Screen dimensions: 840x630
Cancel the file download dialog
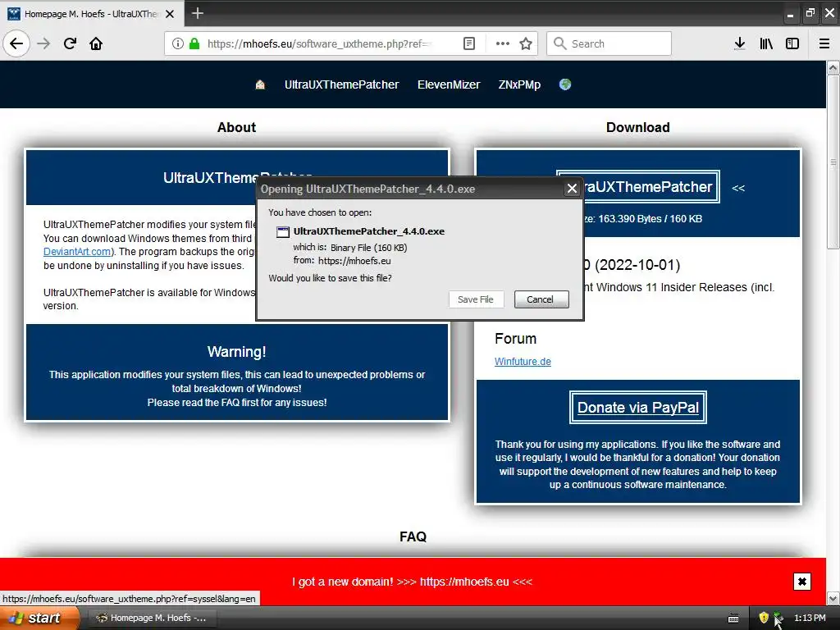540,299
